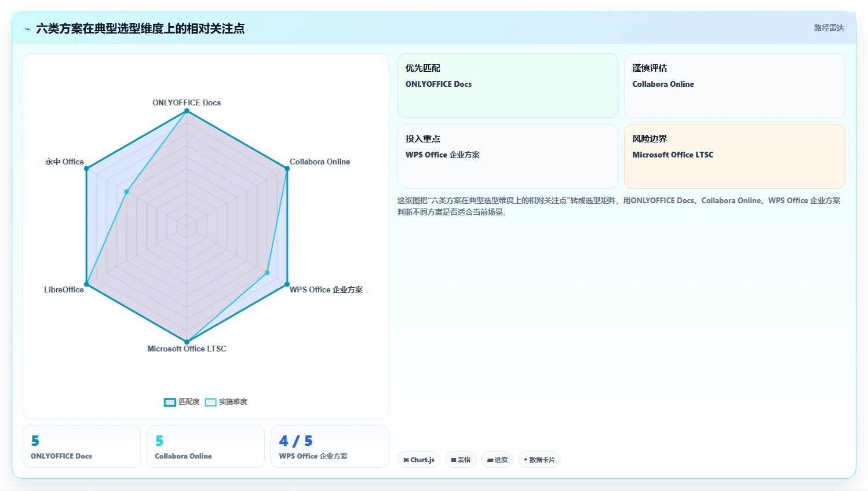Screen dimensions: 868x491
Task: Click the Microsoft Office LTSC radar axis label
Action: [x=187, y=349]
